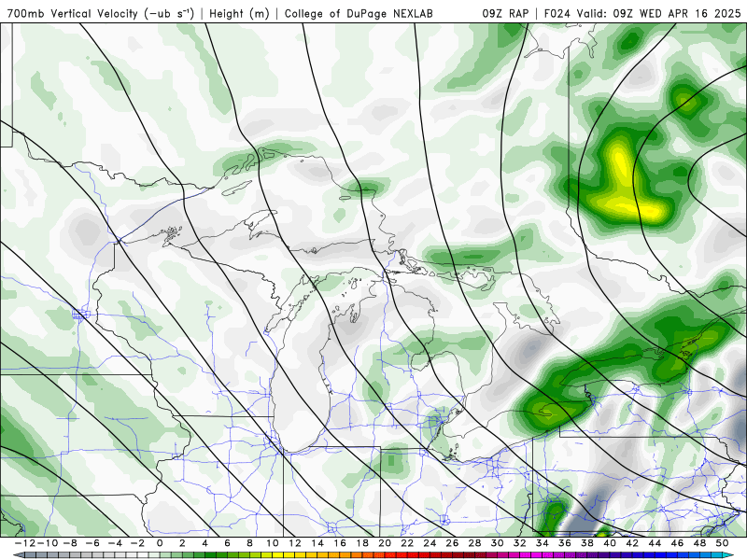Click the "6" color scale label
The width and height of the screenshot is (747, 560).
point(227,543)
